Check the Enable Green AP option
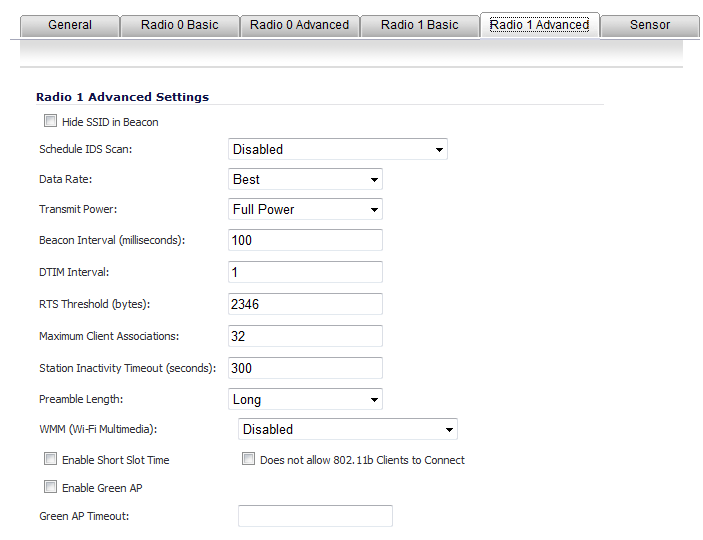 50,487
